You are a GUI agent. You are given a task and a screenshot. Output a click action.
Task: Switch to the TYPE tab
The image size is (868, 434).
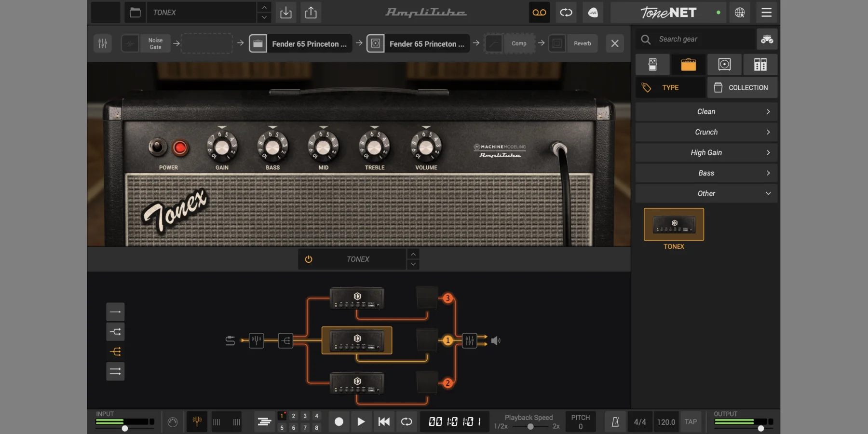point(670,88)
